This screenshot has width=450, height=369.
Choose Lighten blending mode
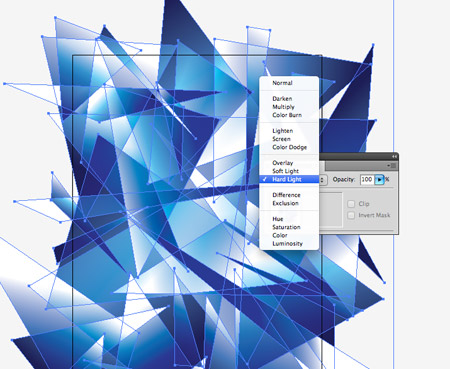click(x=283, y=131)
